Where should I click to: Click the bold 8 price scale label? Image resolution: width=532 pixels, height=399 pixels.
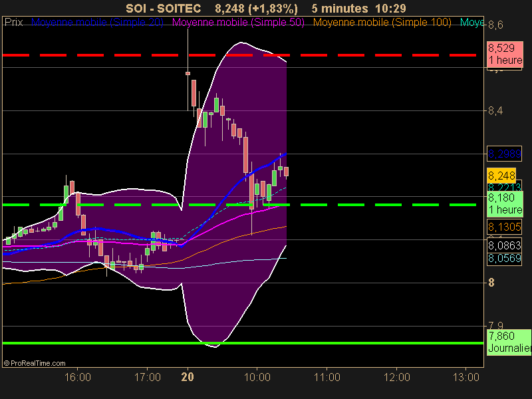click(491, 283)
